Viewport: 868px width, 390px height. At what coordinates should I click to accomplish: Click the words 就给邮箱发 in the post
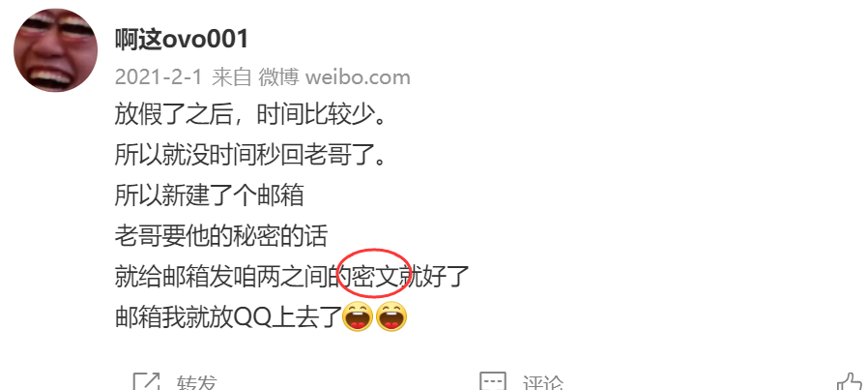(x=174, y=276)
